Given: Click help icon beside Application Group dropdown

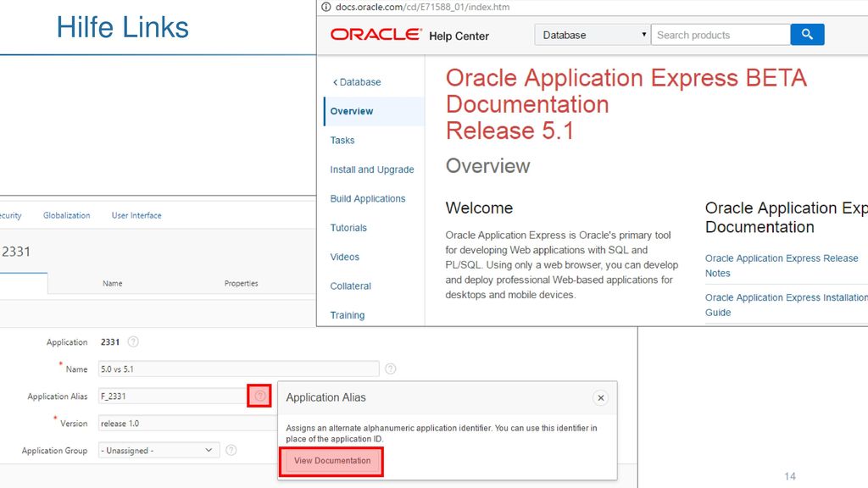Looking at the screenshot, I should pyautogui.click(x=231, y=451).
